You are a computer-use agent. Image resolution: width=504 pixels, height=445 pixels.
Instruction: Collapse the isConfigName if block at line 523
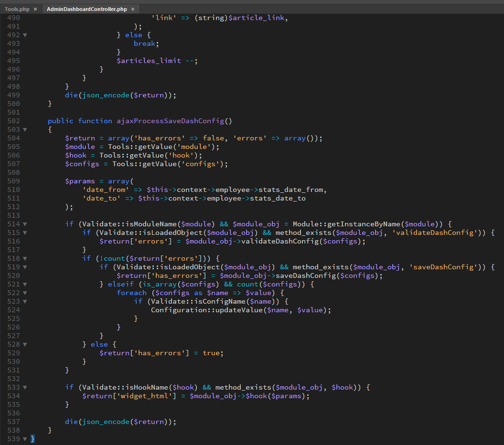25,302
